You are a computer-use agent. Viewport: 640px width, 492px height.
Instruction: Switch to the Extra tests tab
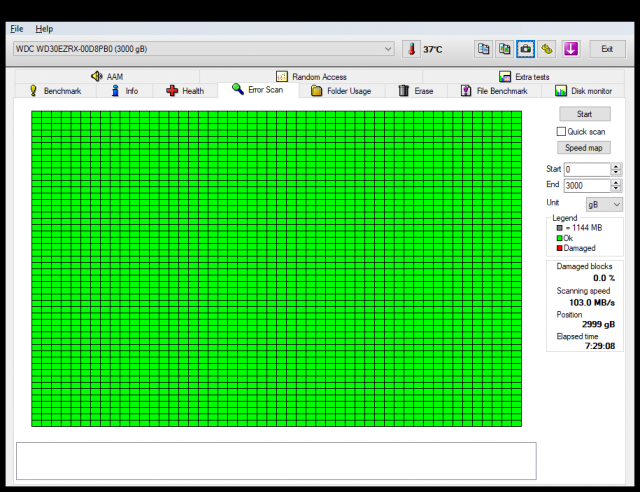524,76
